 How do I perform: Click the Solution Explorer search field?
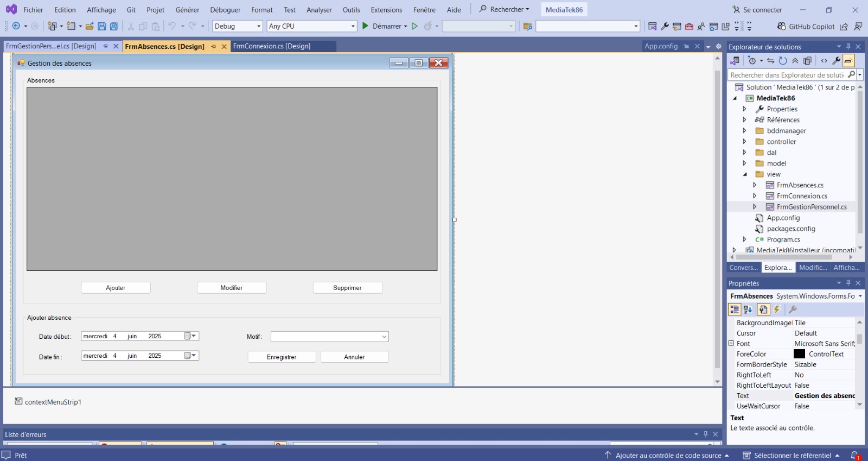[x=787, y=75]
